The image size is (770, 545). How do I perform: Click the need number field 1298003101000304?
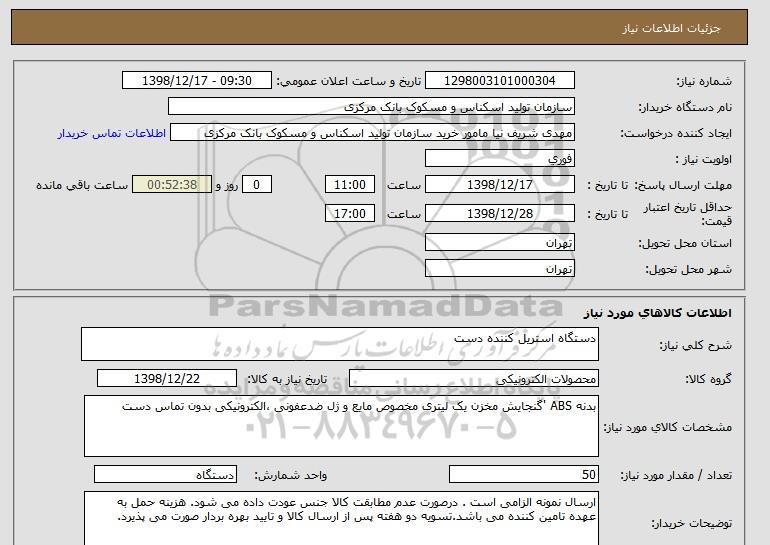[x=499, y=81]
